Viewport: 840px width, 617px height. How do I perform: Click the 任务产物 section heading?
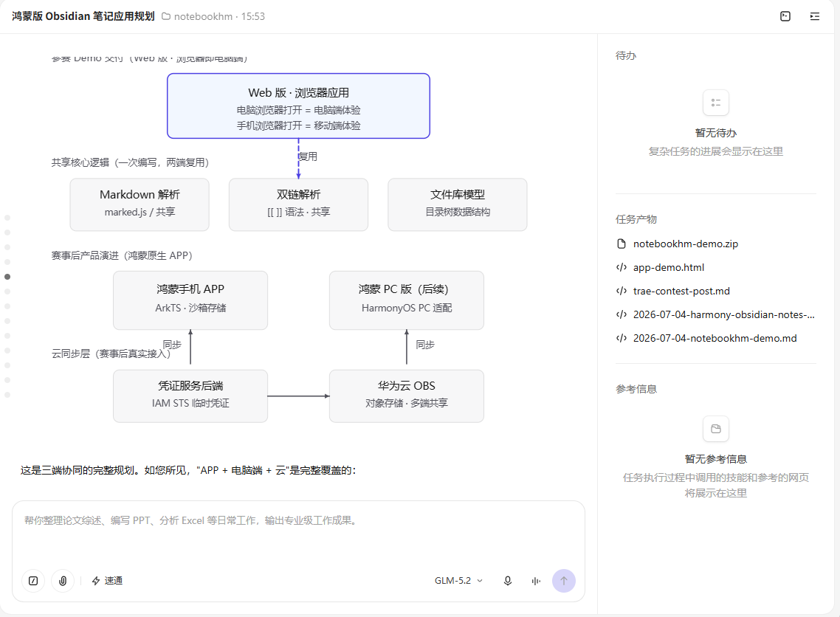tap(636, 219)
